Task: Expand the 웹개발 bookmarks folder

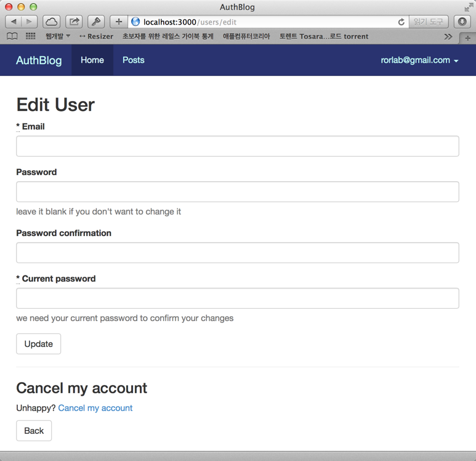Action: click(57, 36)
